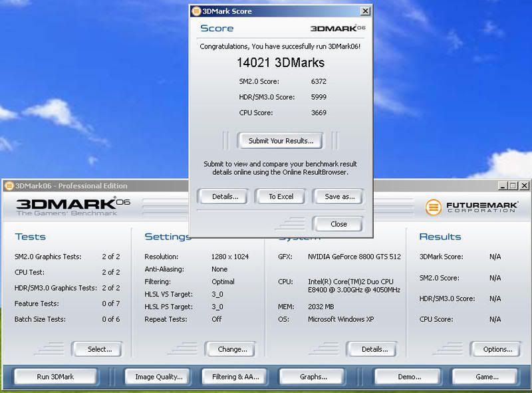Click memory value 2032 MB

tap(321, 307)
